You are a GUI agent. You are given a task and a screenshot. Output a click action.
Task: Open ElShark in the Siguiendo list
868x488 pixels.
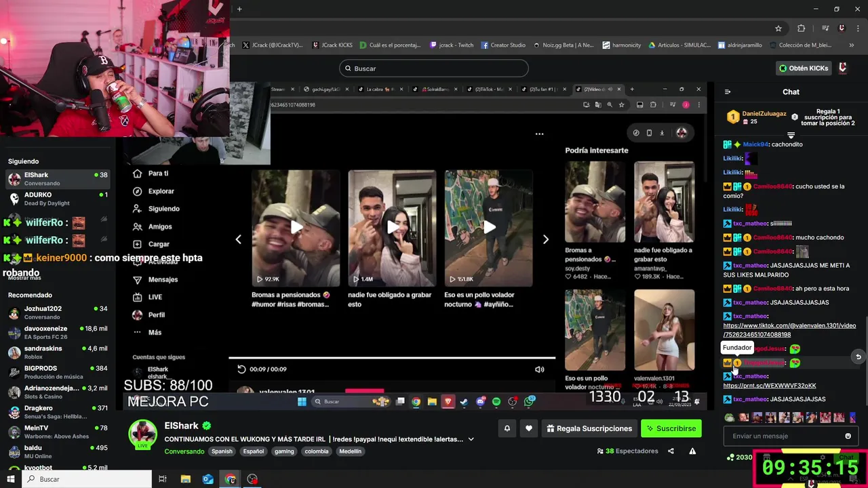(58, 179)
